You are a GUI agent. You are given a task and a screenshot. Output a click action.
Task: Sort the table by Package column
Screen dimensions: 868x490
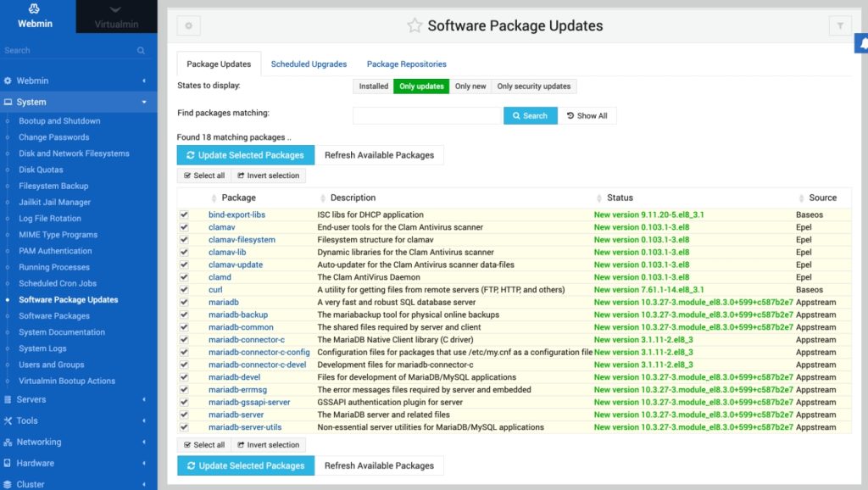(x=238, y=198)
